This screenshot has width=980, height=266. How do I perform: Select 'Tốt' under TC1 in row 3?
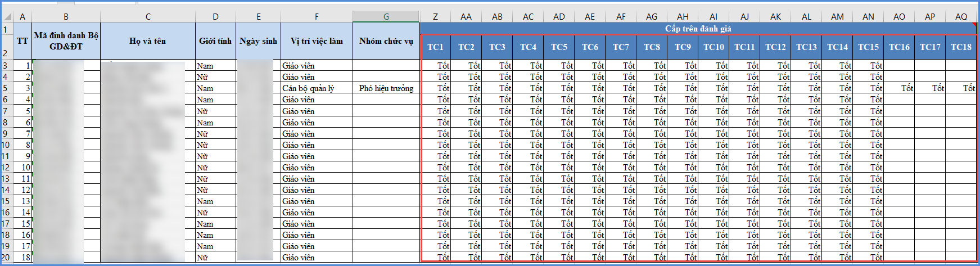(x=435, y=66)
